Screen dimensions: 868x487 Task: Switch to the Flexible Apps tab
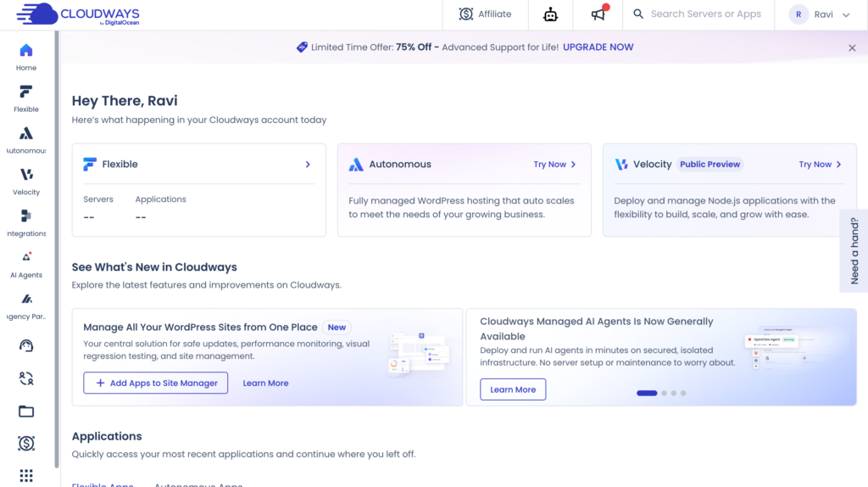(103, 484)
